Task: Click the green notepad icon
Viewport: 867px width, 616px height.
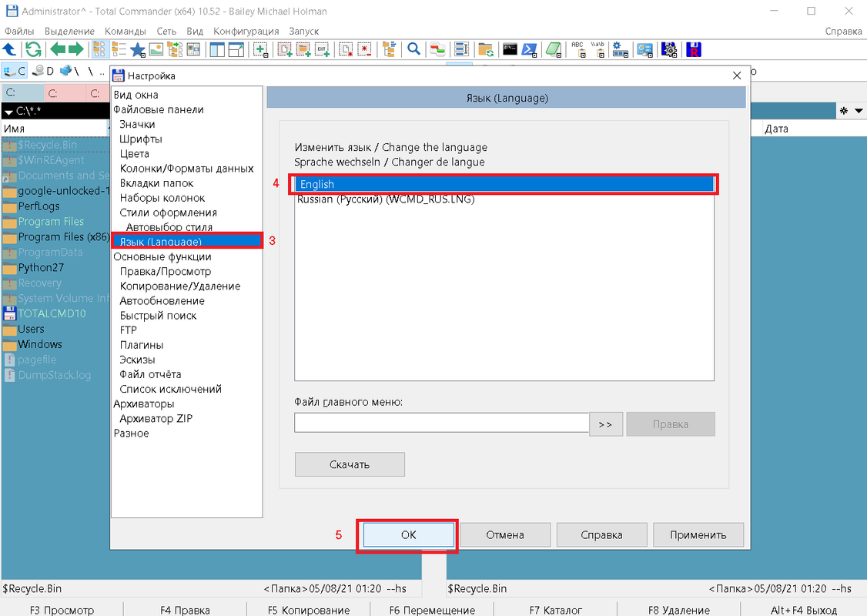Action: (553, 50)
